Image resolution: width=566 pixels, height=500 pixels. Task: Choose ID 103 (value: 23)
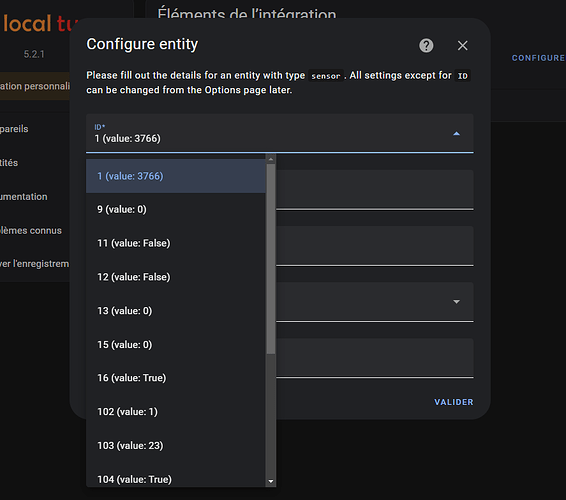(x=176, y=446)
